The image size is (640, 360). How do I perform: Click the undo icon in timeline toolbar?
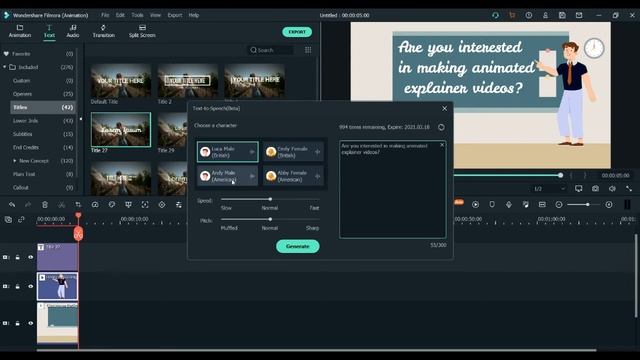pos(12,204)
